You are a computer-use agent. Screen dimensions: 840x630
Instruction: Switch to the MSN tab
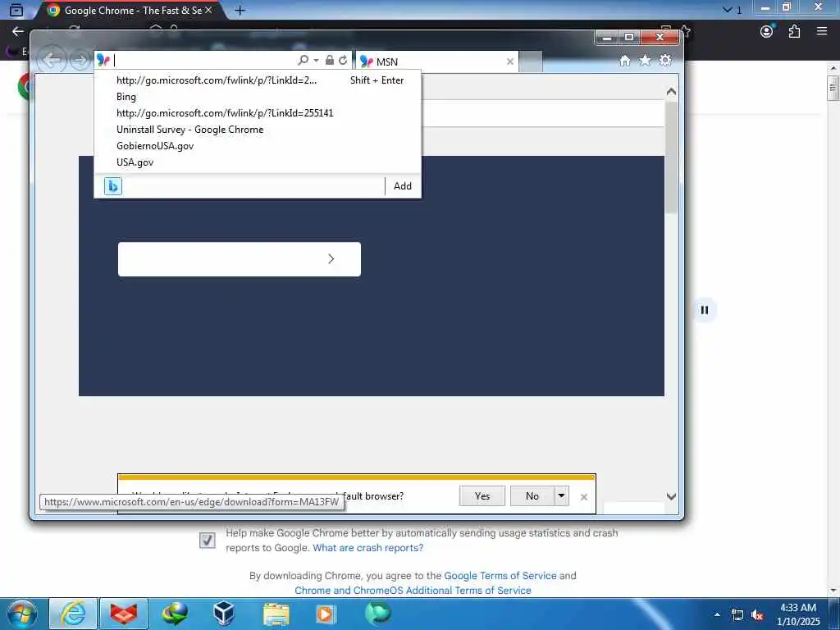pyautogui.click(x=436, y=62)
